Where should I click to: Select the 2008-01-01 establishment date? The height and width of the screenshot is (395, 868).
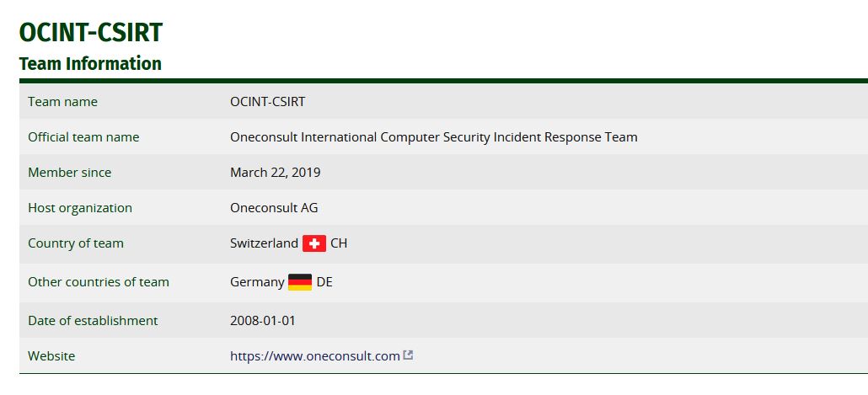point(263,321)
